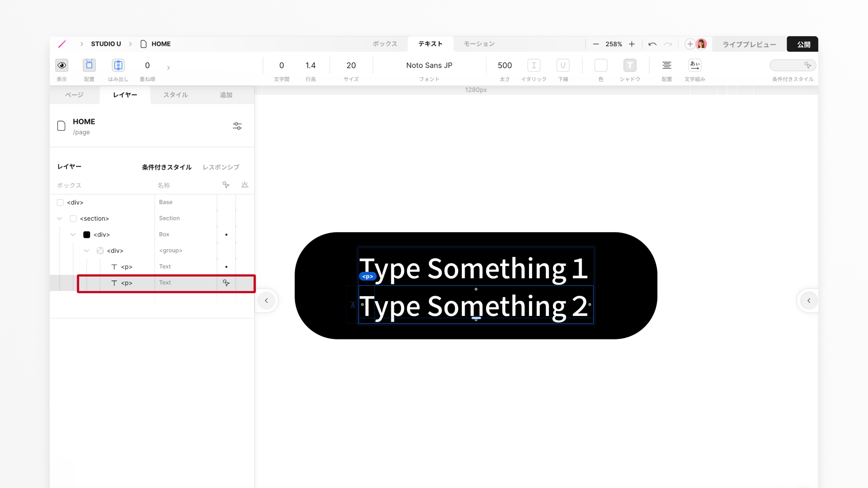Viewport: 868px width, 488px height.
Task: Click STUDIO U breadcrumb
Action: click(x=106, y=44)
